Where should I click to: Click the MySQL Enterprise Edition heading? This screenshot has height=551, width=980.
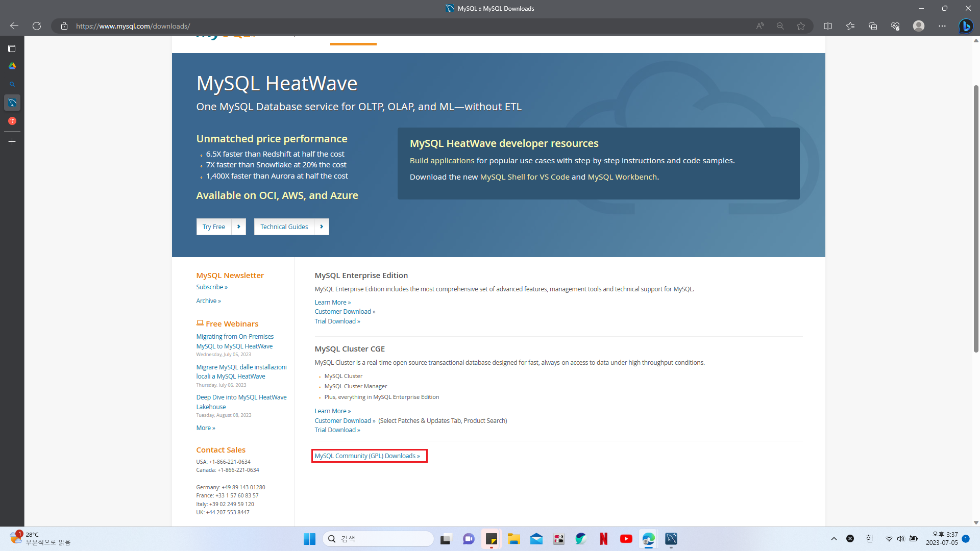[361, 275]
